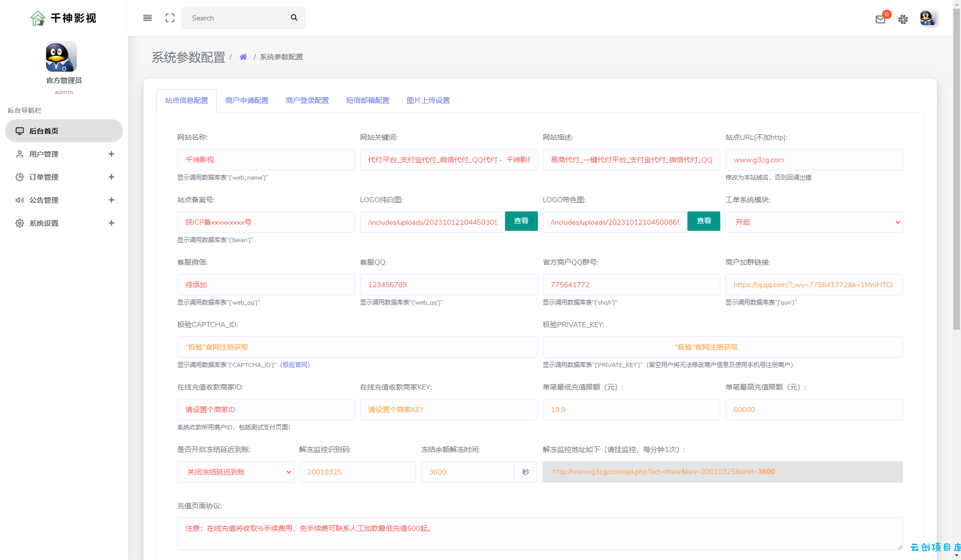
Task: Expand 用户管理 with its plus icon
Action: [x=111, y=154]
